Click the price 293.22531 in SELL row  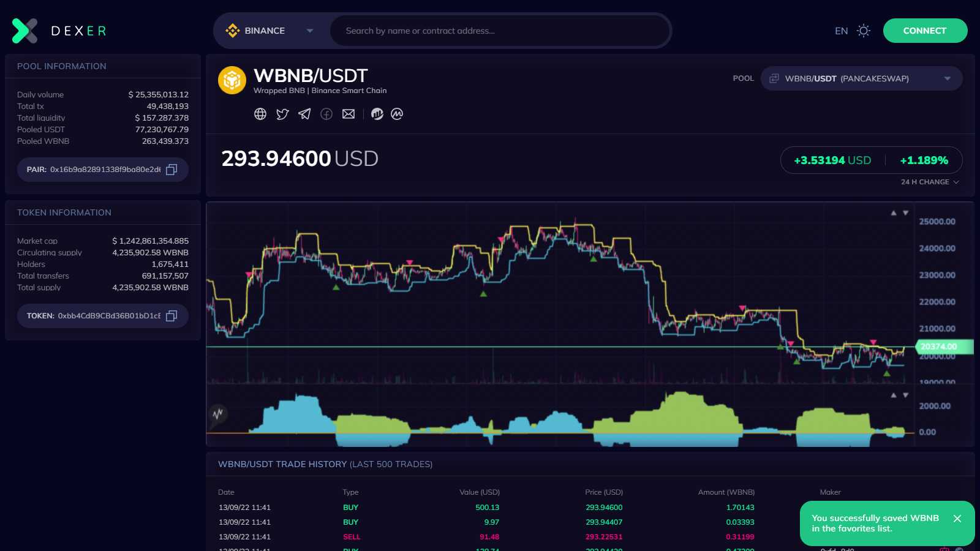(604, 537)
